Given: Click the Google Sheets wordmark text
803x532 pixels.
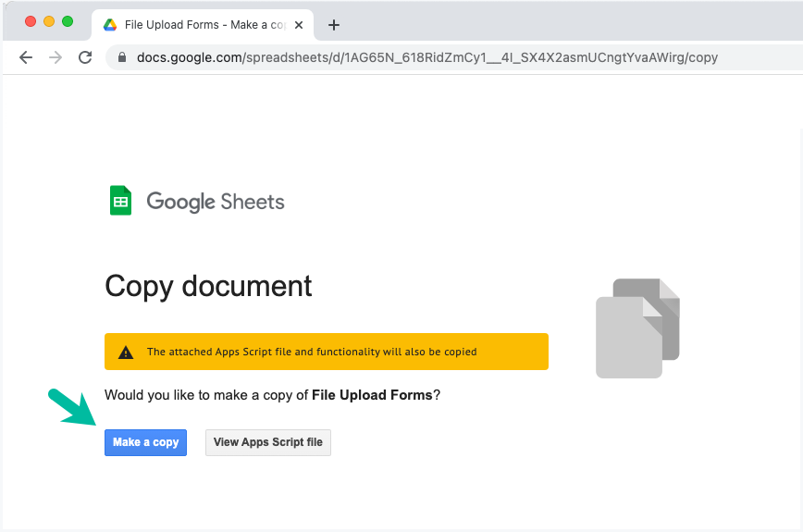Looking at the screenshot, I should click(215, 202).
